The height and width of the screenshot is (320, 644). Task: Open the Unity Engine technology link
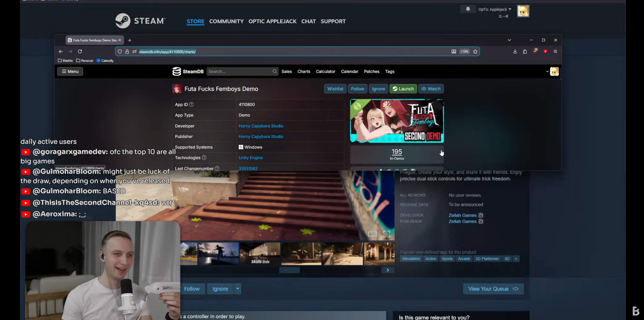click(251, 158)
